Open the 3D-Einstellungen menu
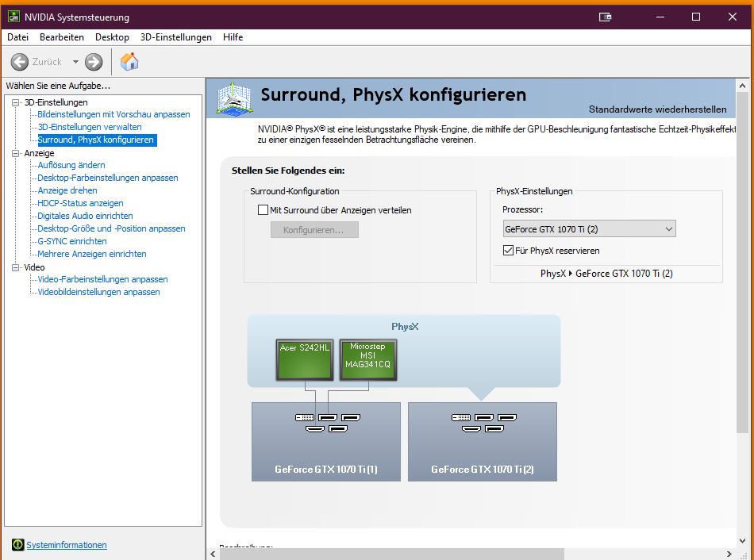The height and width of the screenshot is (560, 754). [176, 37]
